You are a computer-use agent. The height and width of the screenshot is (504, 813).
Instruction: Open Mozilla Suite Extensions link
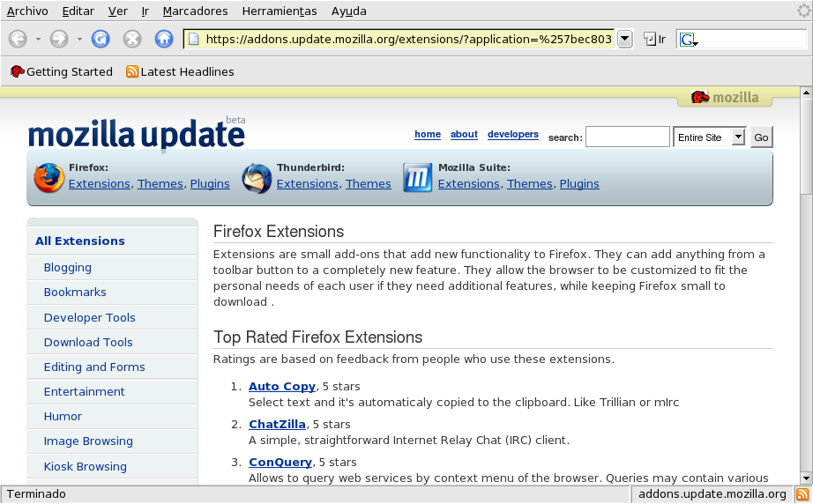point(469,184)
